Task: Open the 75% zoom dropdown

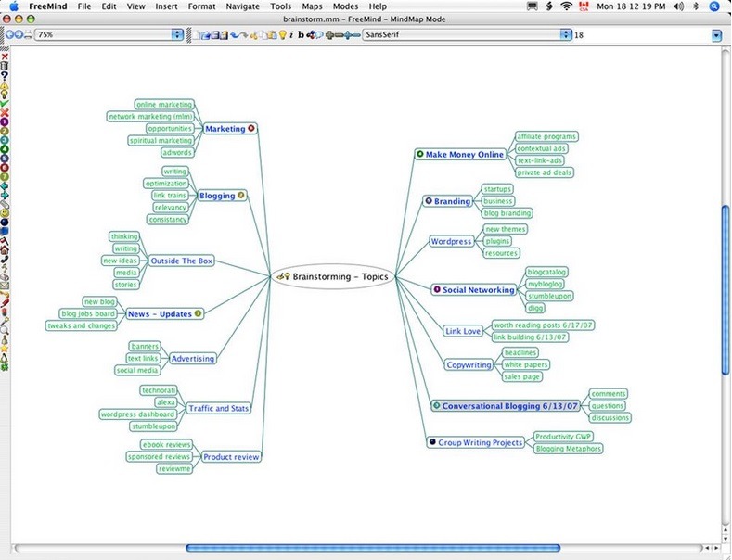Action: [x=177, y=35]
